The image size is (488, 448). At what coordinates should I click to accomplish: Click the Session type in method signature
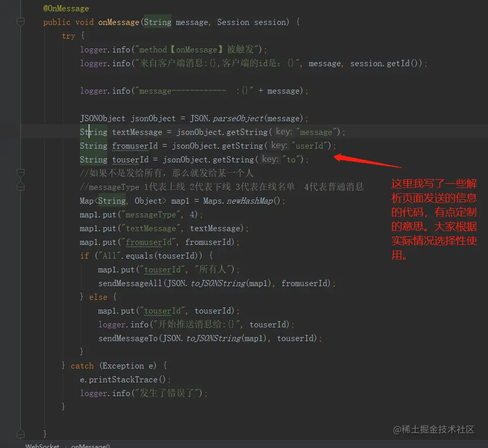pyautogui.click(x=233, y=22)
